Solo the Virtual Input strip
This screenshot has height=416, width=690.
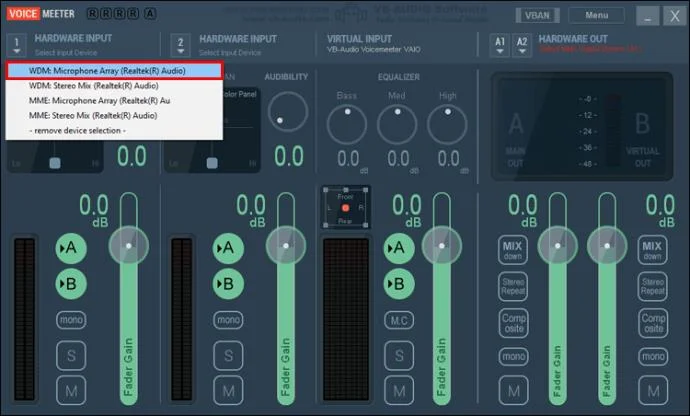(399, 355)
